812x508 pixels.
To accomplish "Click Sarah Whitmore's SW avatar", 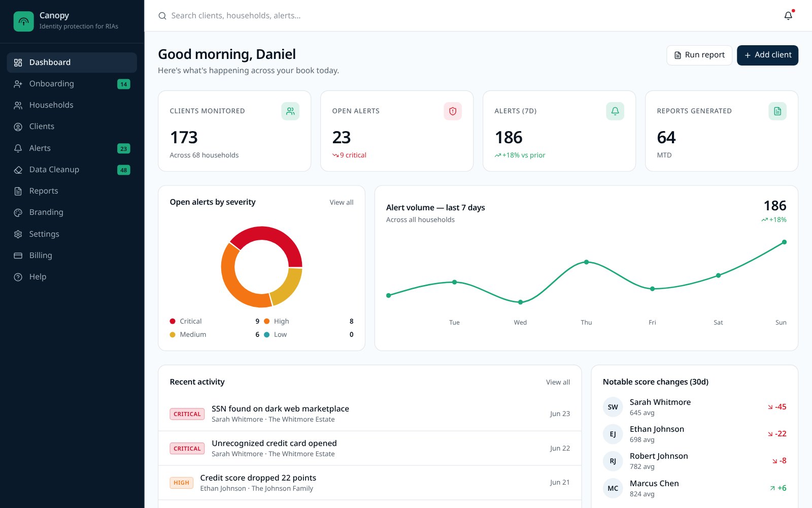I will (613, 407).
